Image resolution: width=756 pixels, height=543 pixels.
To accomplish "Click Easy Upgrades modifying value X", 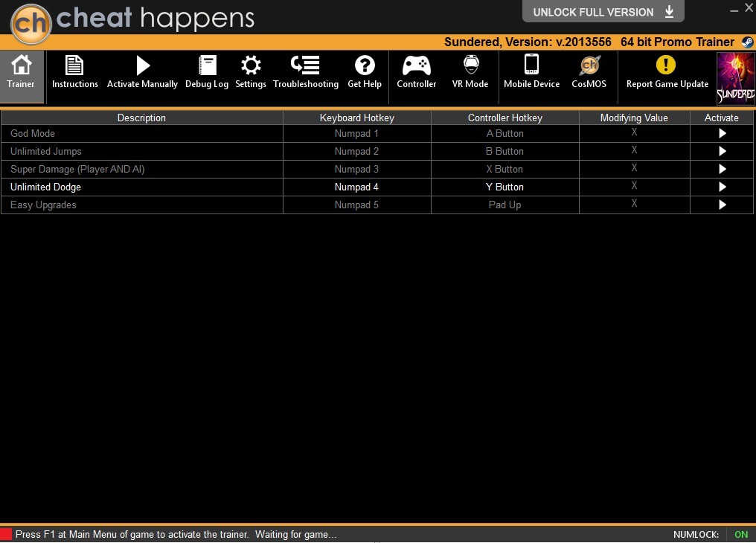I will tap(634, 203).
